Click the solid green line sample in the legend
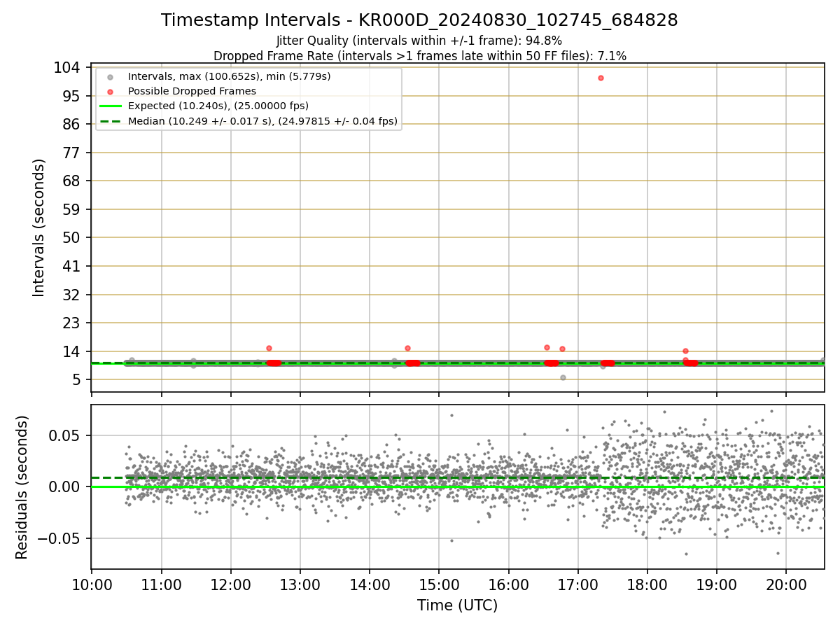840x630 pixels. (x=110, y=106)
